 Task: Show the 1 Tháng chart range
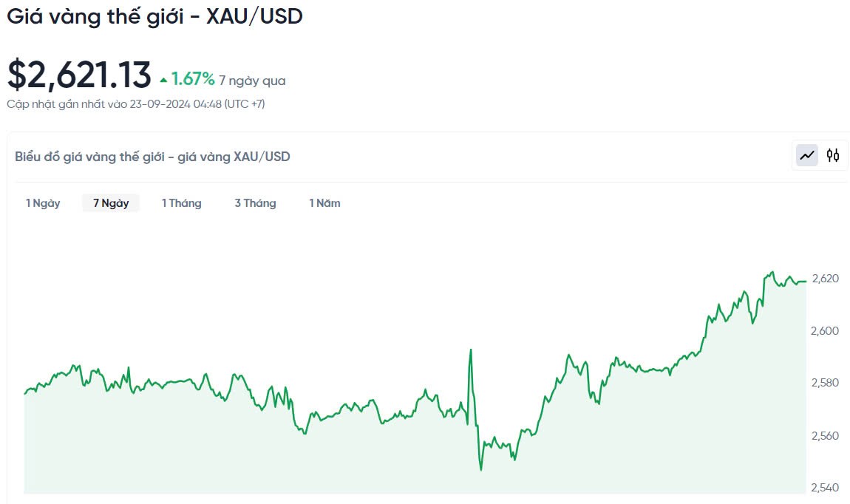(x=181, y=203)
